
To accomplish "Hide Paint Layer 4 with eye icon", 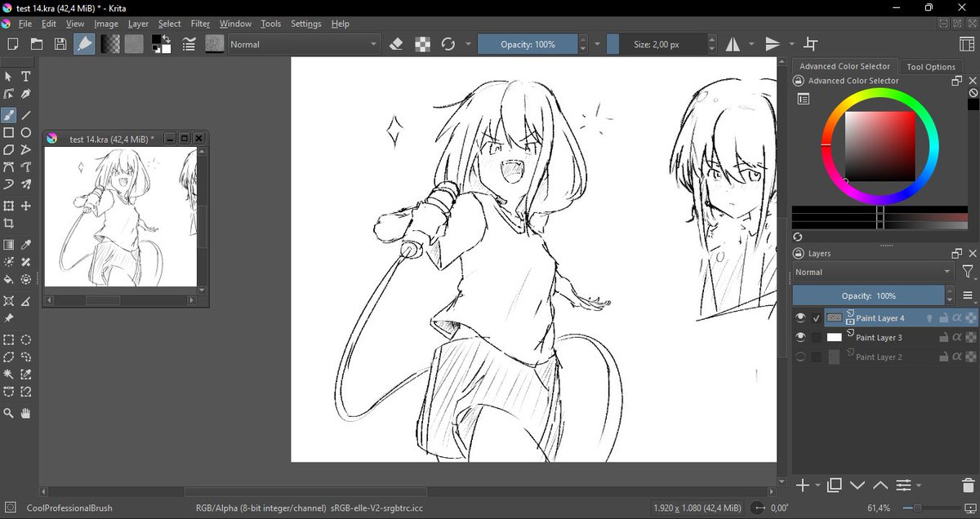I will pos(800,318).
